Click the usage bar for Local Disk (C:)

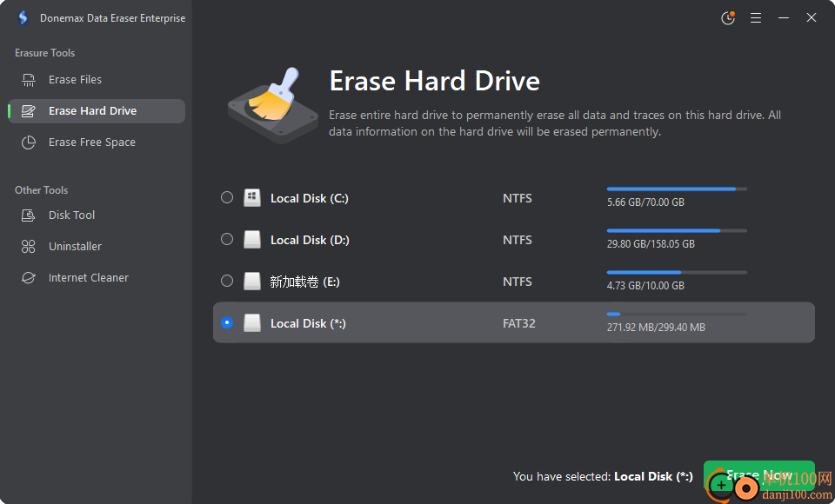(677, 189)
